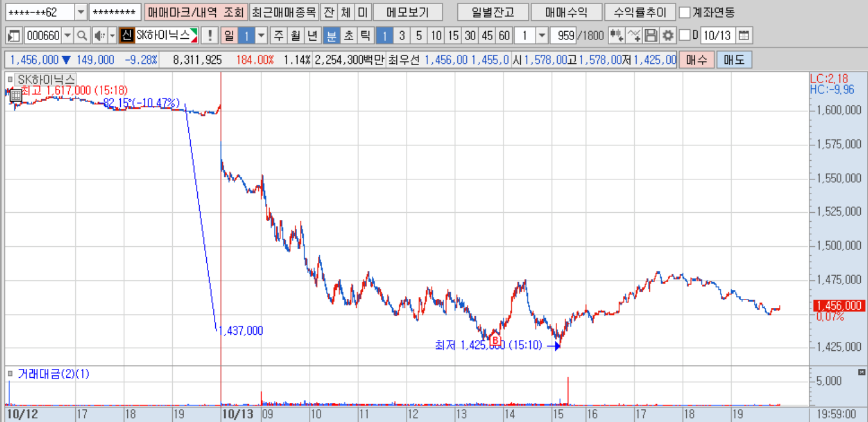Click the 체 button
The image size is (868, 422).
click(x=346, y=12)
